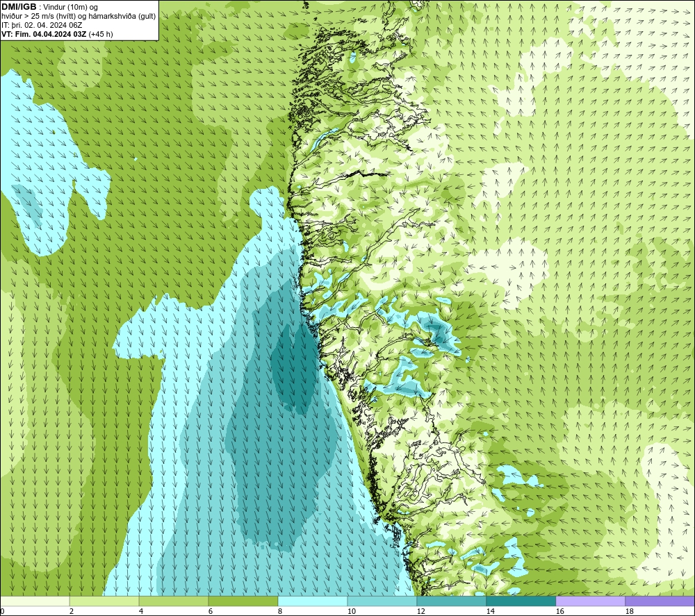The image size is (695, 616).
Task: Click the DMI/IGB title text
Action: pos(19,7)
